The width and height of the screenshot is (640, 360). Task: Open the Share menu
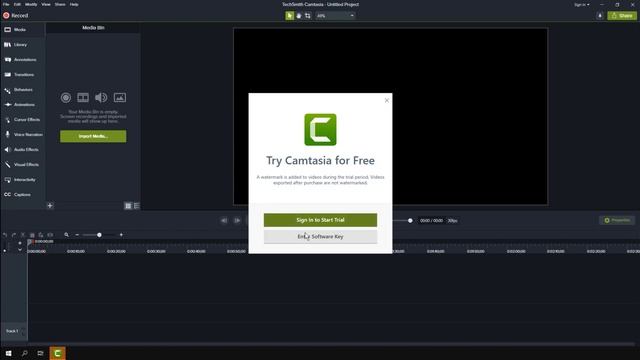click(60, 4)
